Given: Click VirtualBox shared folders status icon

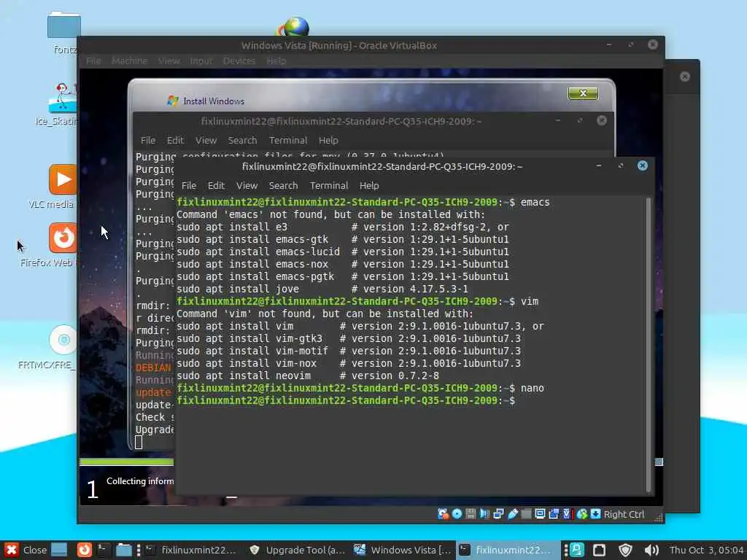Looking at the screenshot, I should click(526, 514).
